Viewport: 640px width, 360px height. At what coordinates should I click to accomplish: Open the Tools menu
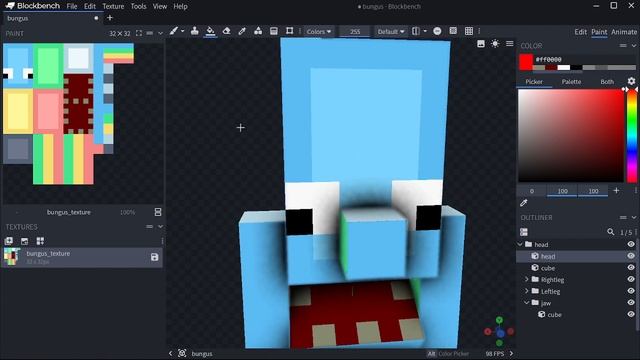[138, 6]
